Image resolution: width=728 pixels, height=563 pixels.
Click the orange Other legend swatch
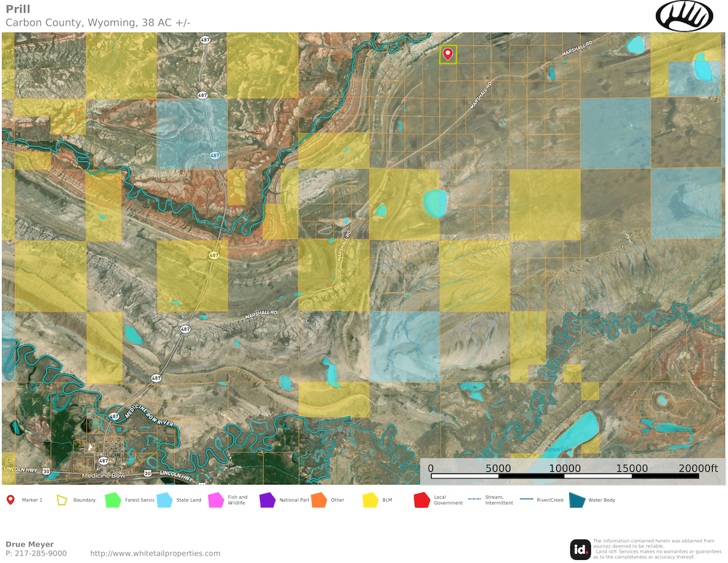[319, 500]
